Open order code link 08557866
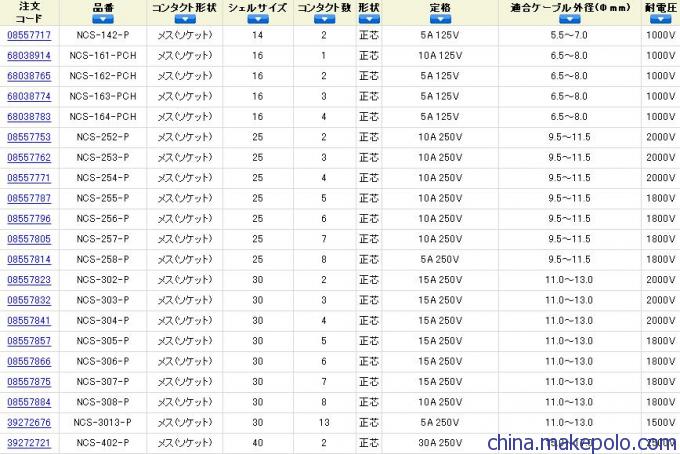 [29, 361]
